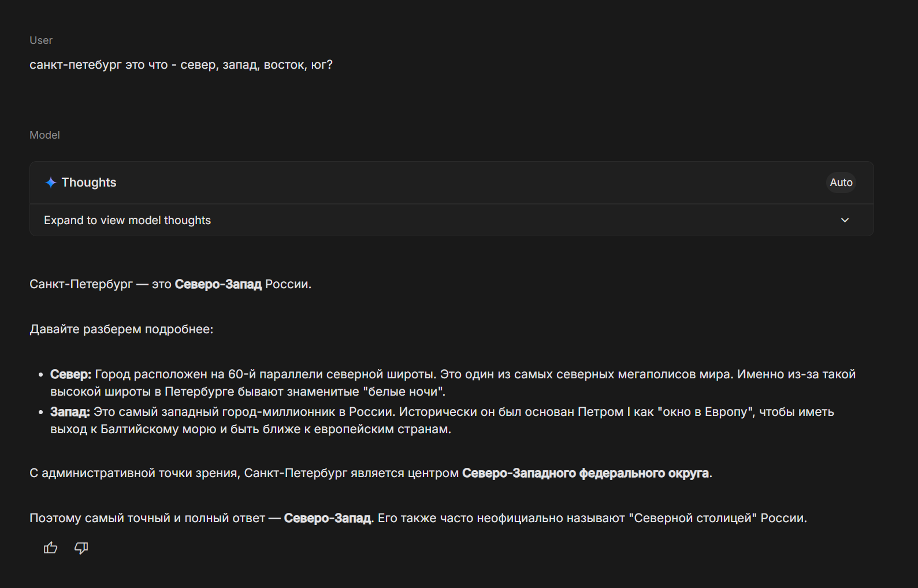Click the Auto badge in Thoughts panel
Viewport: 918px width, 588px height.
point(841,183)
